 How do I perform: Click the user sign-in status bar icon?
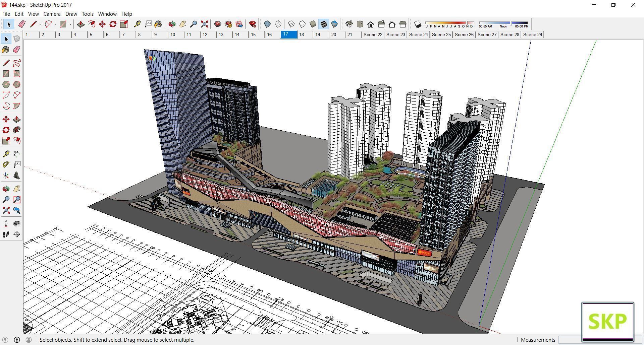(x=29, y=340)
